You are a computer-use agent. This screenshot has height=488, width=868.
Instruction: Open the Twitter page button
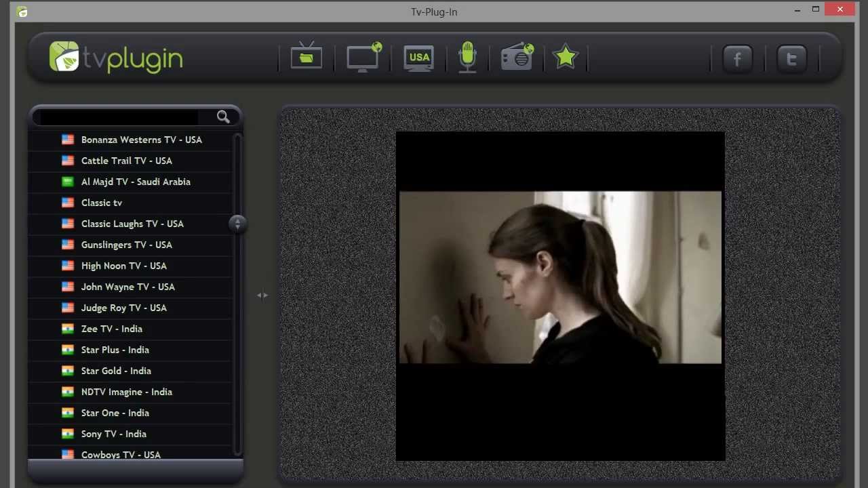pos(791,58)
